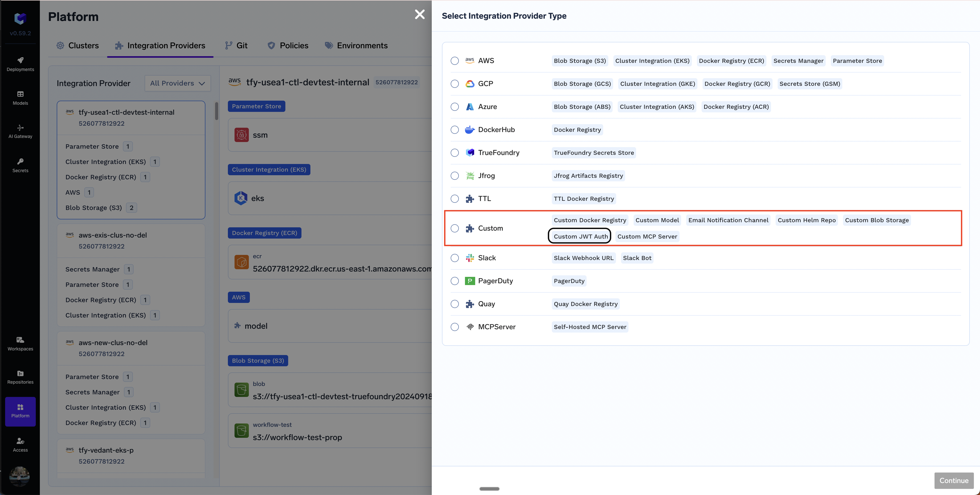Close the provider type panel with X
Image resolution: width=980 pixels, height=495 pixels.
tap(420, 15)
